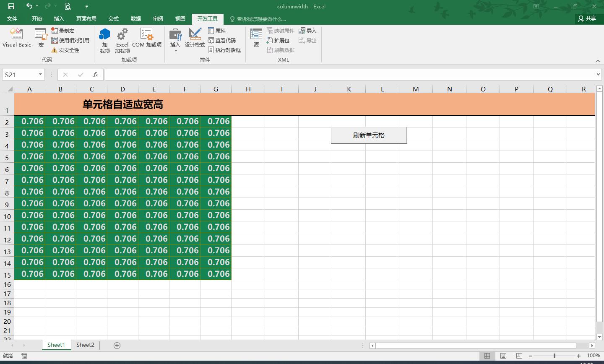Screen dimensions: 604x364
Task: Expand the formula bar
Action: (599, 75)
